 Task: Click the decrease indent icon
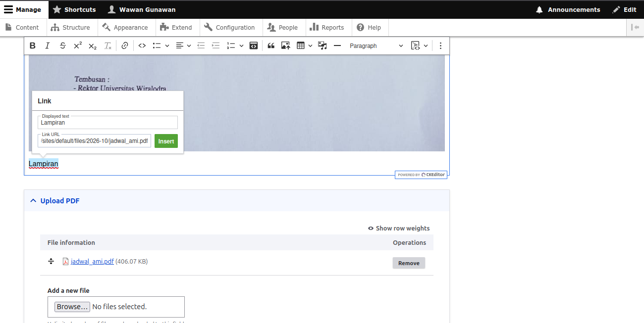tap(201, 46)
